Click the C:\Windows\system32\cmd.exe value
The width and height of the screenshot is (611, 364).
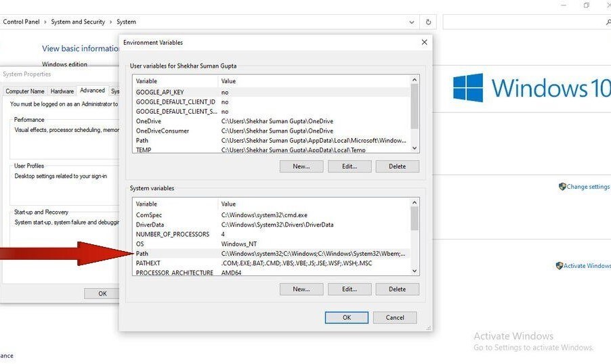264,215
